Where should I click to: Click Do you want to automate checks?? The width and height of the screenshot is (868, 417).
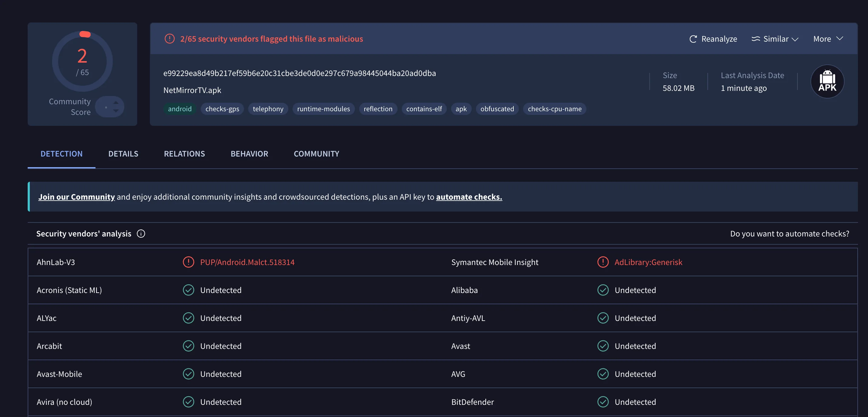790,233
